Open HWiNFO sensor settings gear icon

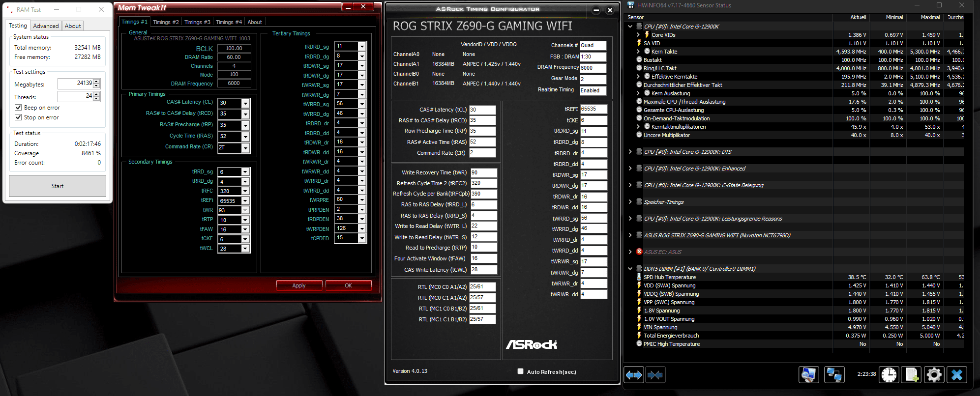pyautogui.click(x=934, y=375)
